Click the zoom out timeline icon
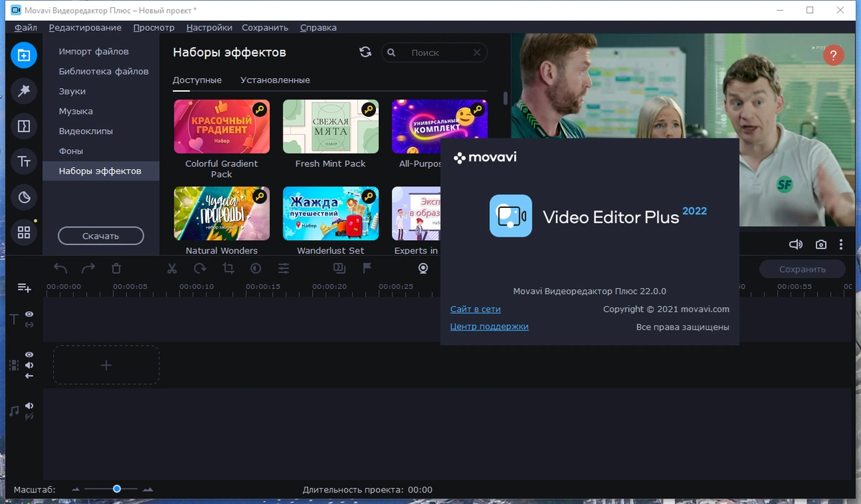Image resolution: width=861 pixels, height=504 pixels. (x=76, y=490)
